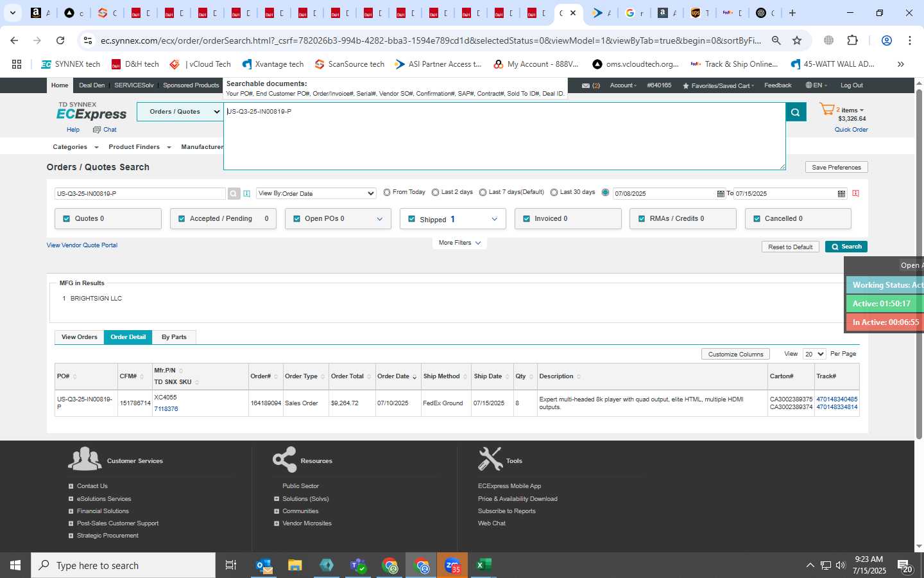This screenshot has height=578, width=924.
Task: Click the browser address bar URL
Action: tap(431, 40)
